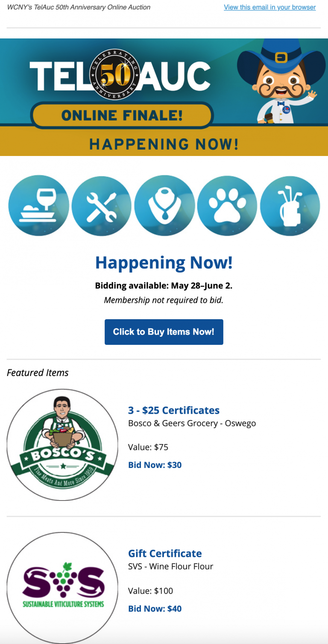328x644 pixels.
Task: Open the Gift Certificate item title
Action: click(165, 553)
